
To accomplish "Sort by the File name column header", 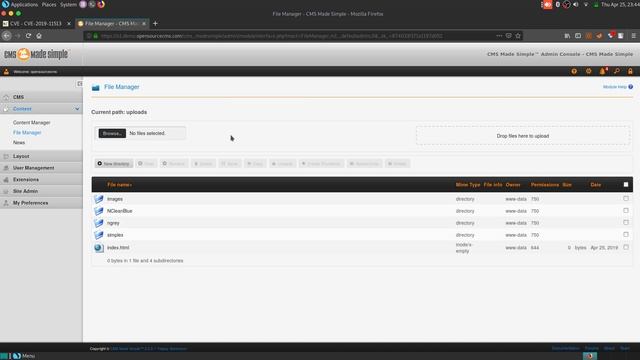I will tap(119, 185).
